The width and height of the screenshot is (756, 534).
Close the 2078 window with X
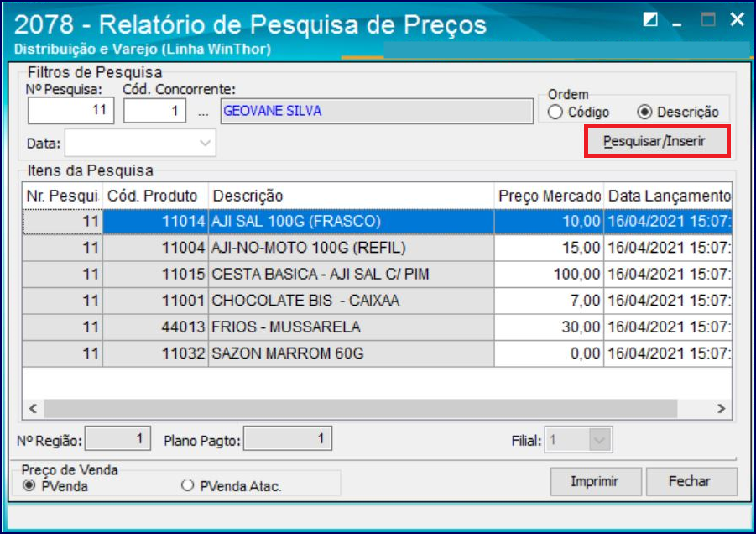(x=738, y=19)
